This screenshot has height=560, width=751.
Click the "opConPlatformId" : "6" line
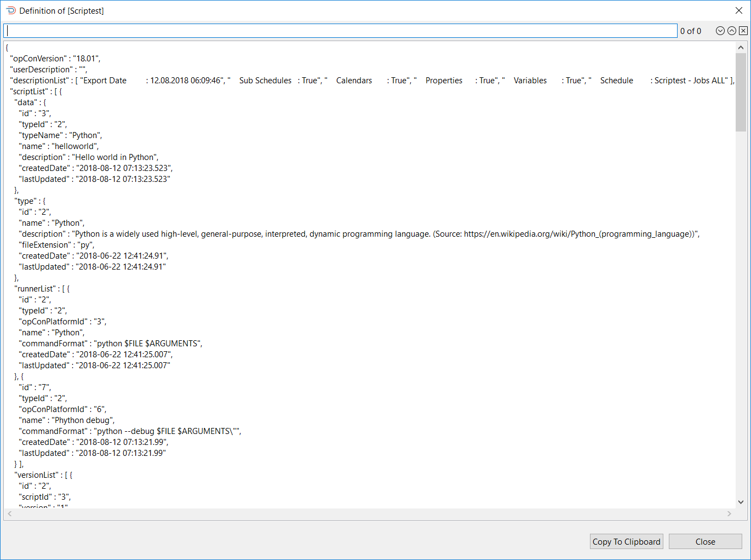[62, 409]
